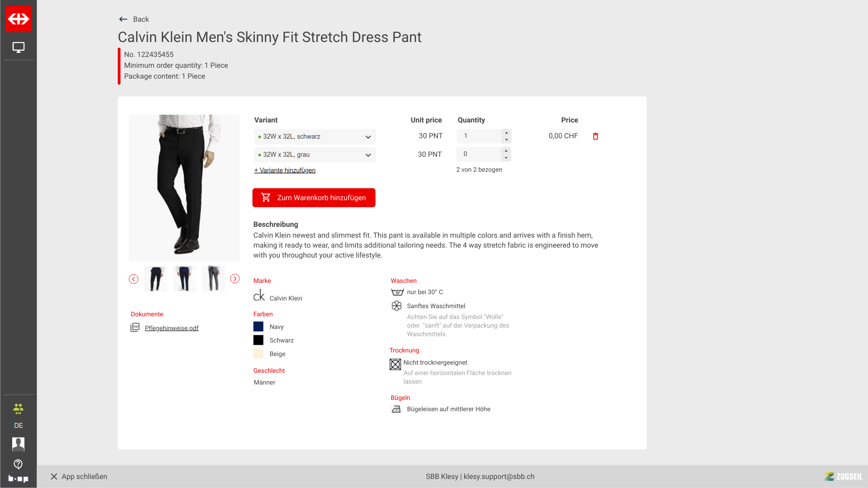Click the help question mark icon
Viewport: 868px width, 488px height.
point(18,464)
